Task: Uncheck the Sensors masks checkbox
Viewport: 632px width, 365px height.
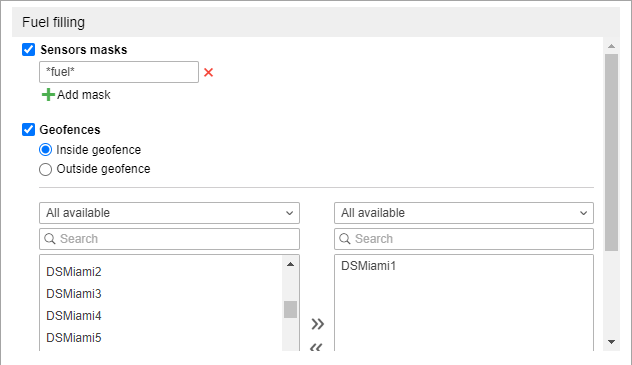Action: [28, 50]
